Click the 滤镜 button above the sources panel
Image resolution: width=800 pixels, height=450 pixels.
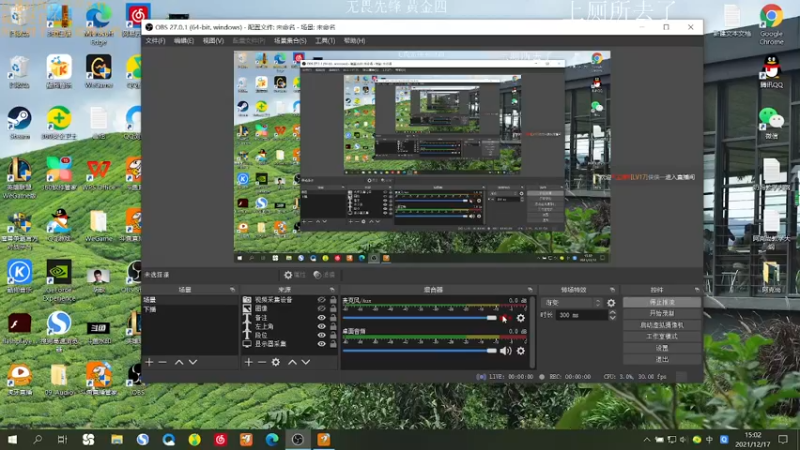(x=324, y=275)
